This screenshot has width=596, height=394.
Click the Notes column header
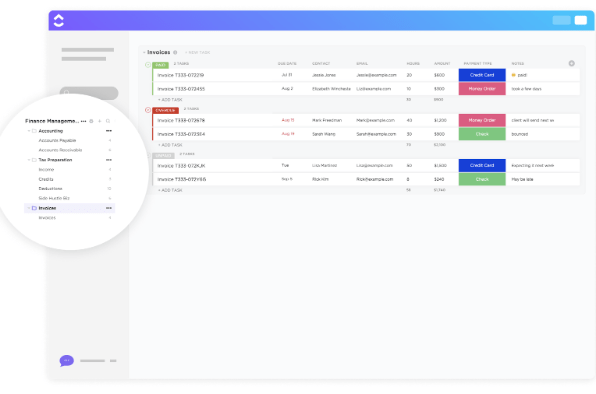point(518,63)
